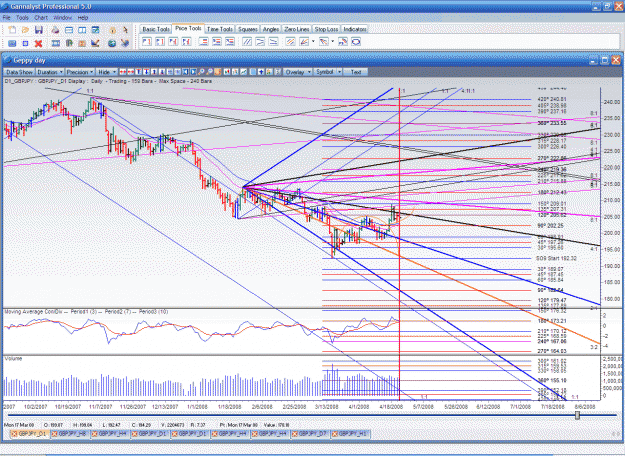Click the red X delete icon
Screen dimensions: 625x456
point(39,43)
